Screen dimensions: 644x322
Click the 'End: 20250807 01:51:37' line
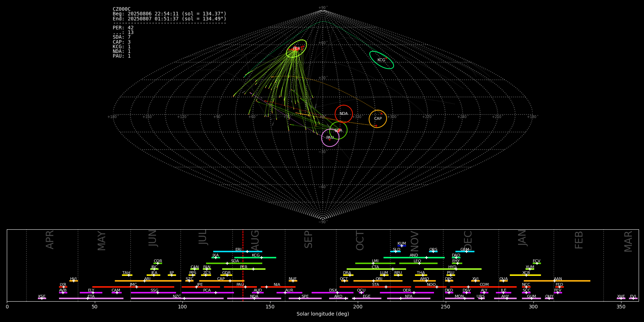[170, 19]
